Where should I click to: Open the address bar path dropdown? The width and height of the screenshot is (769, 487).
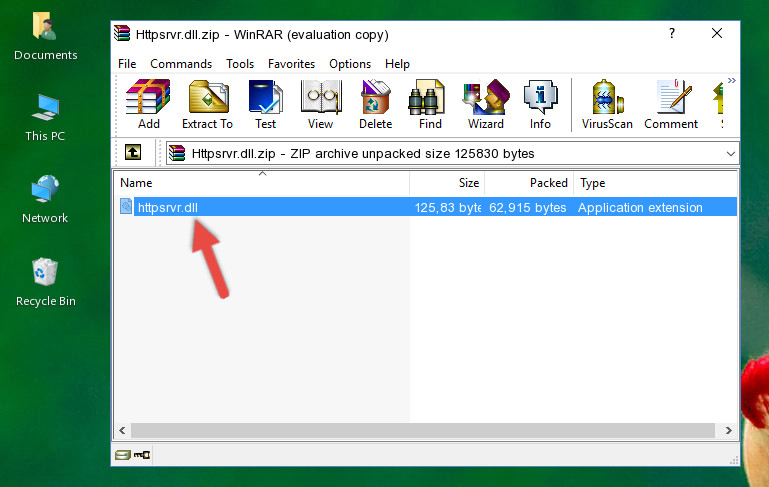[x=730, y=154]
